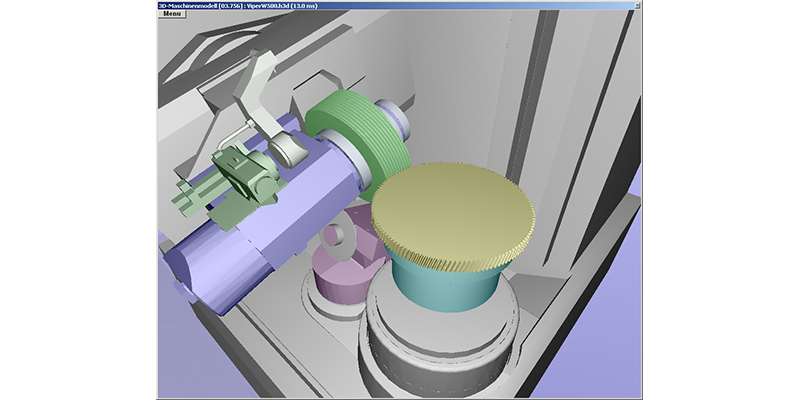Select the yellow gear workpiece in the model

click(453, 217)
